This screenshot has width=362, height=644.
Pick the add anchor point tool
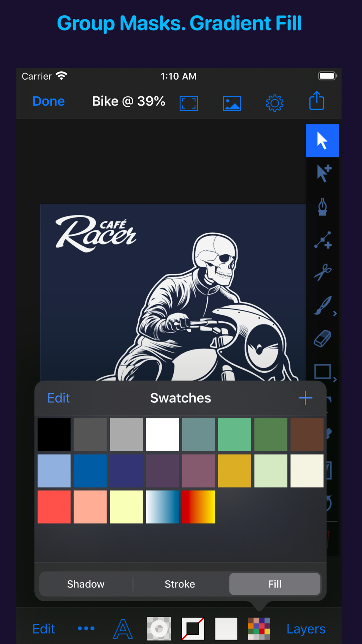pos(323,240)
